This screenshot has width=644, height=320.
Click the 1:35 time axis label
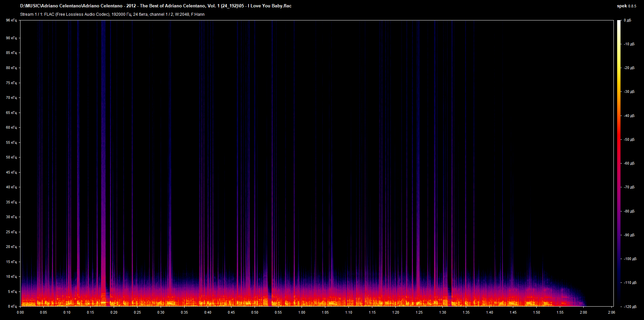point(466,312)
